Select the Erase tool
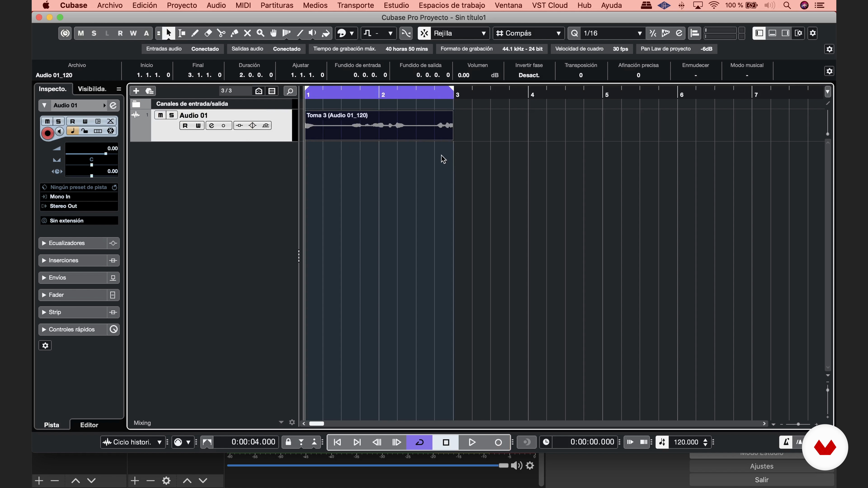Image resolution: width=868 pixels, height=488 pixels. tap(208, 33)
